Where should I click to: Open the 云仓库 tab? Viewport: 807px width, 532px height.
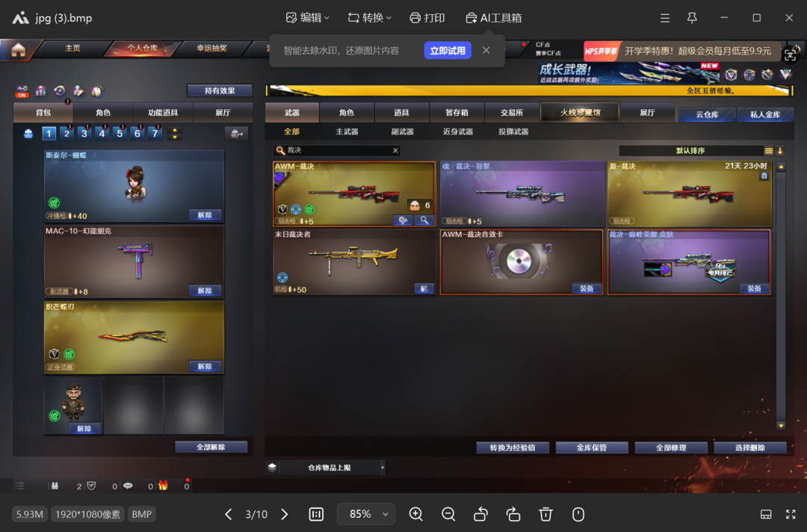point(707,115)
